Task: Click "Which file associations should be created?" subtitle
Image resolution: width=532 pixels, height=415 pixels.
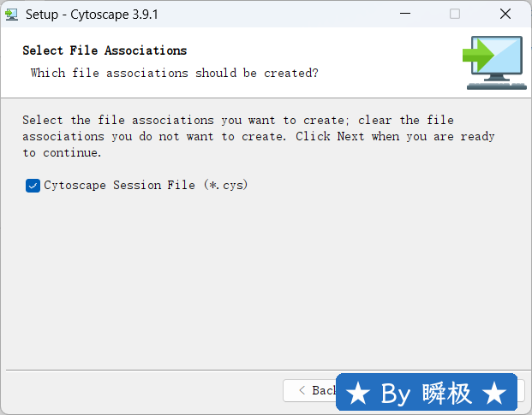Action: pos(175,73)
